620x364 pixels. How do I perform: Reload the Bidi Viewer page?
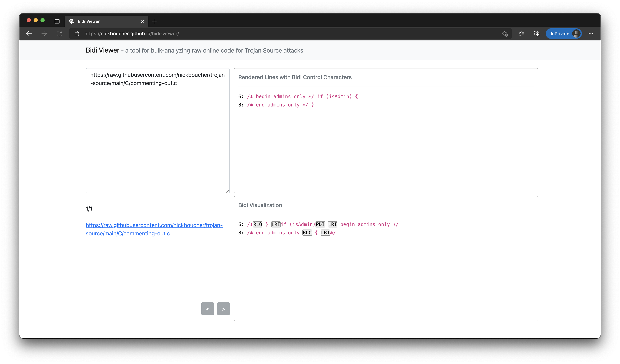60,34
